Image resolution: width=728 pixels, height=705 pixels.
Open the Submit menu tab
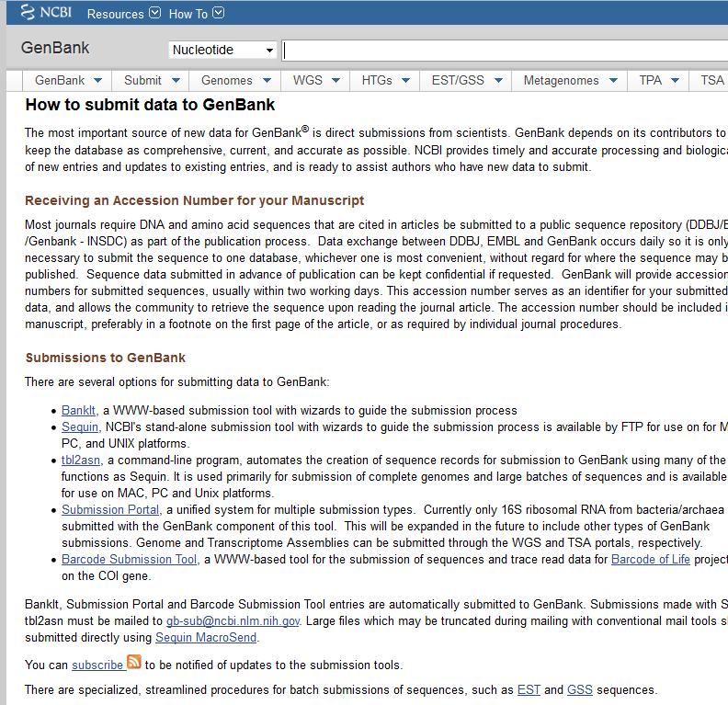point(151,81)
